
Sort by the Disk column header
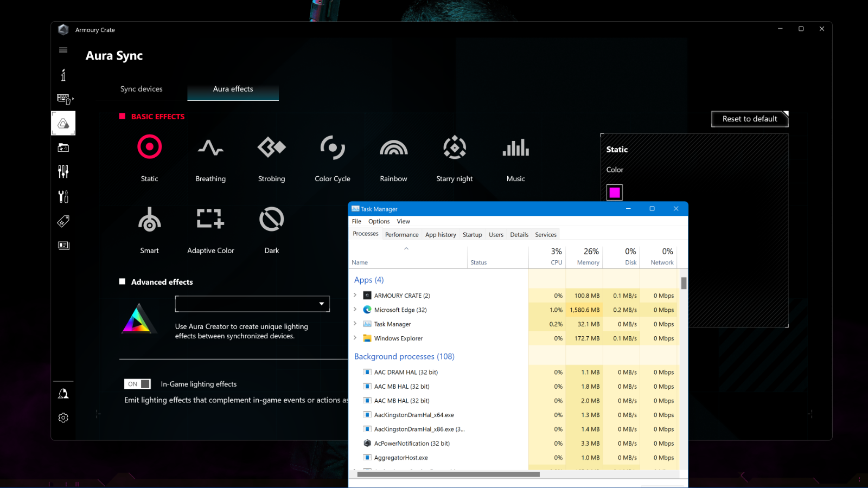(x=621, y=256)
